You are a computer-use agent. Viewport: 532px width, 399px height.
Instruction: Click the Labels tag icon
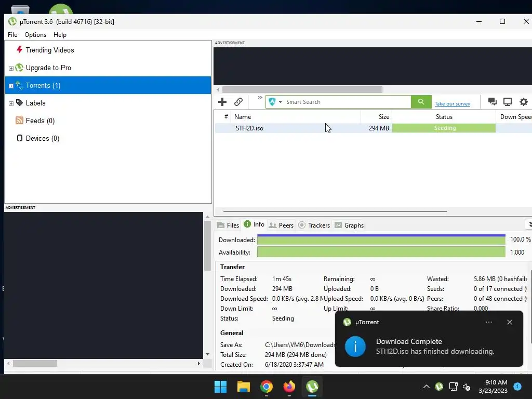[20, 102]
